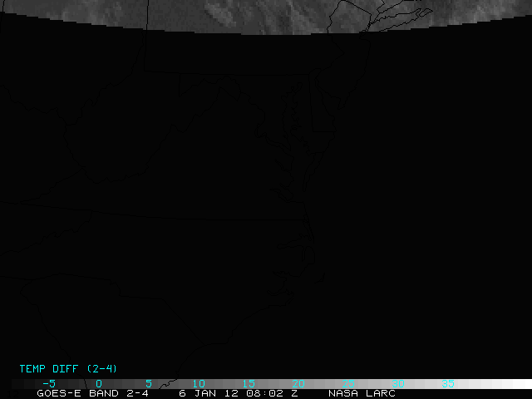This screenshot has height=399, width=532.
Task: Click the white end of the grayscale bar
Action: pyautogui.click(x=515, y=384)
